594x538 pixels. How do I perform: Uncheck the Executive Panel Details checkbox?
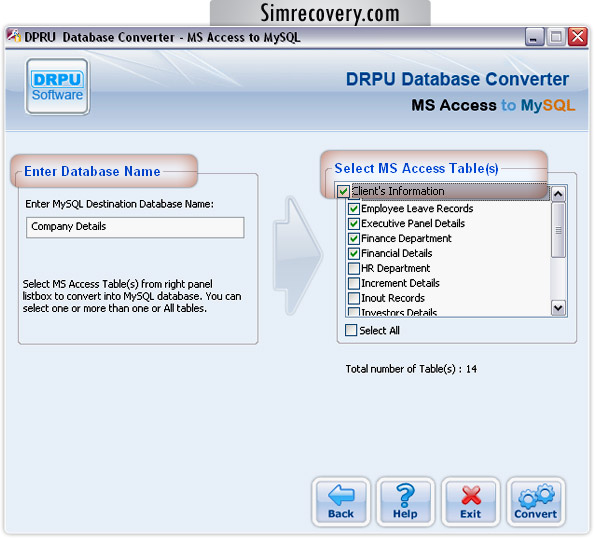coord(353,224)
